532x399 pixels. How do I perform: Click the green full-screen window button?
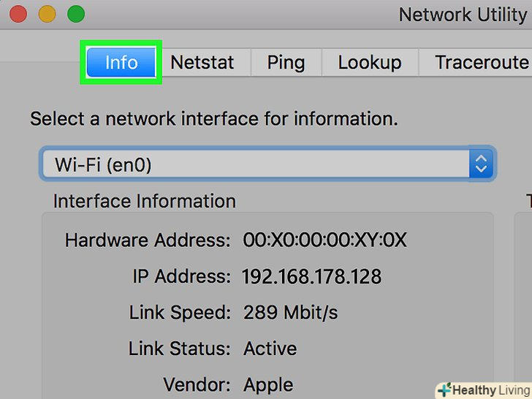click(76, 14)
